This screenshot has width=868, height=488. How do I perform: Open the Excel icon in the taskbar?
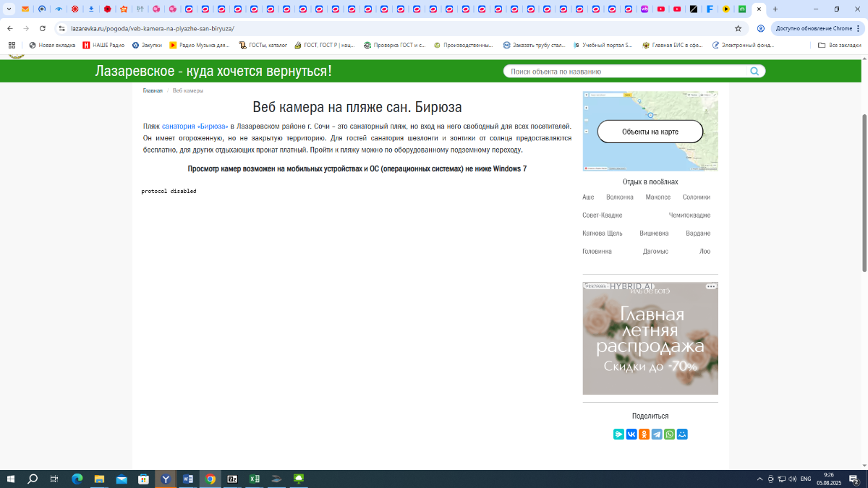coord(255,479)
